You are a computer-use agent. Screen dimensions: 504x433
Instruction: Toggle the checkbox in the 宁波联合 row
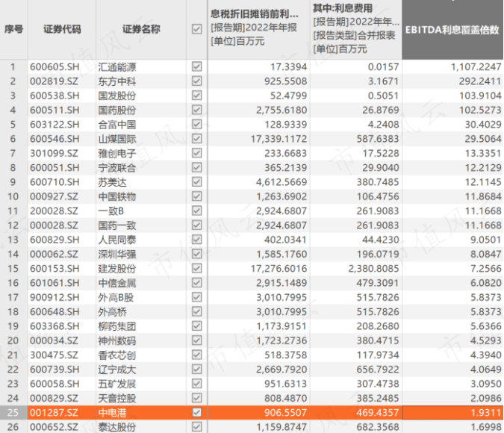pos(196,167)
